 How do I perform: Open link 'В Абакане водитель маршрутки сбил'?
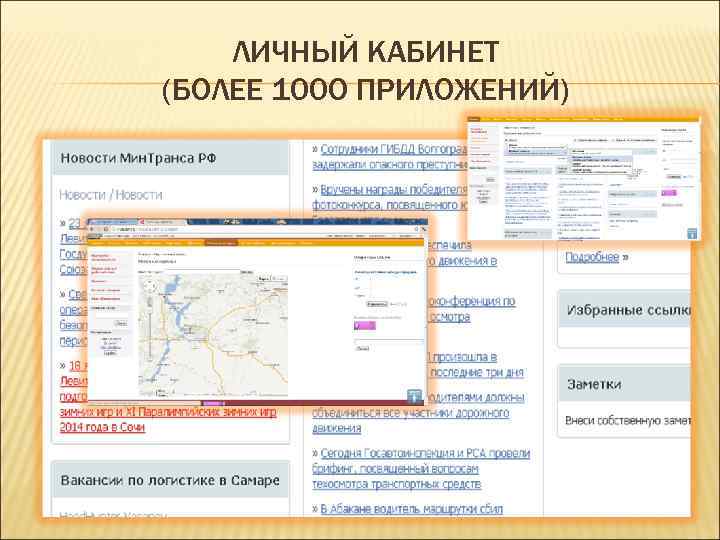point(411,509)
